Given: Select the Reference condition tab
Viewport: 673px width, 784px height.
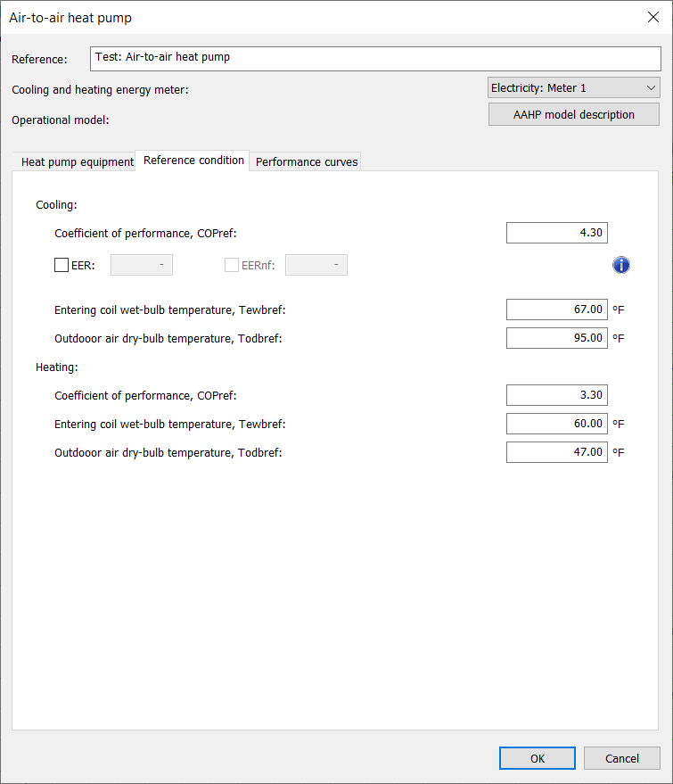Looking at the screenshot, I should coord(193,161).
